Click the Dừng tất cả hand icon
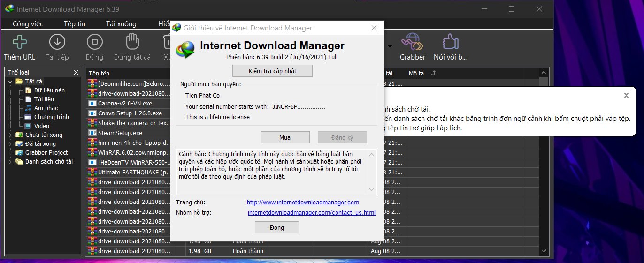This screenshot has width=644, height=263. 132,42
